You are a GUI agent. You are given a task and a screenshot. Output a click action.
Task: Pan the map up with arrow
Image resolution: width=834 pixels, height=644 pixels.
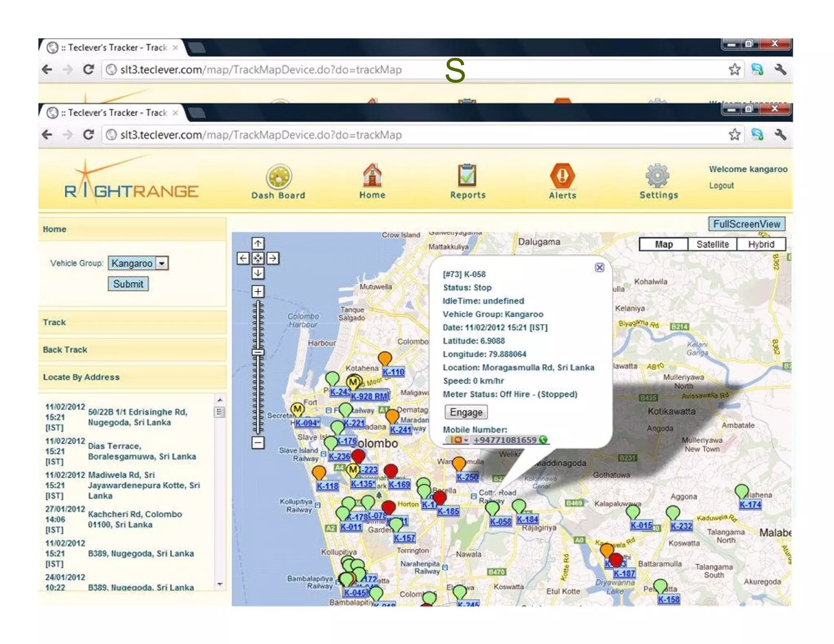click(x=258, y=243)
